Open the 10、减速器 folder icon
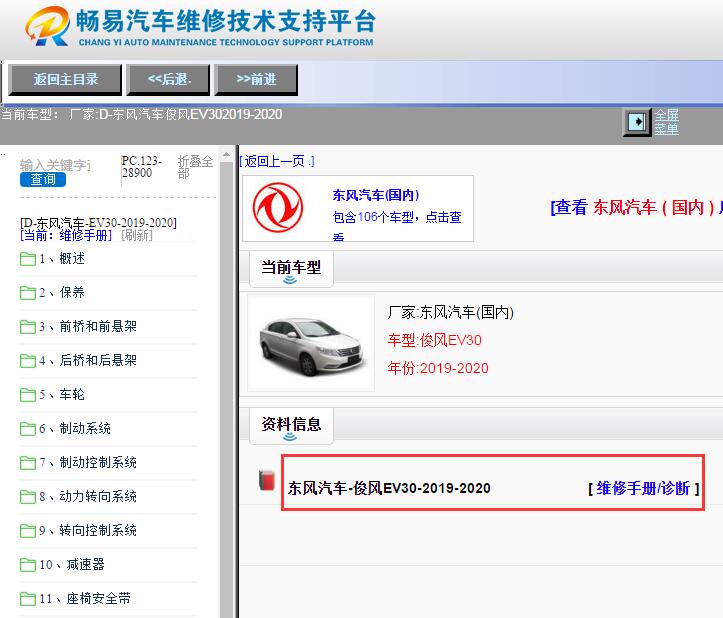The image size is (723, 618). pos(28,565)
